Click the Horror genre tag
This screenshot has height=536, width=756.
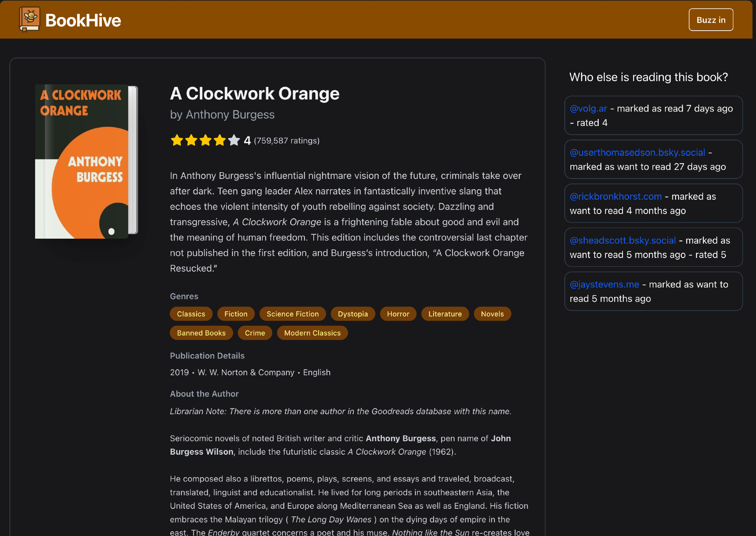(398, 314)
